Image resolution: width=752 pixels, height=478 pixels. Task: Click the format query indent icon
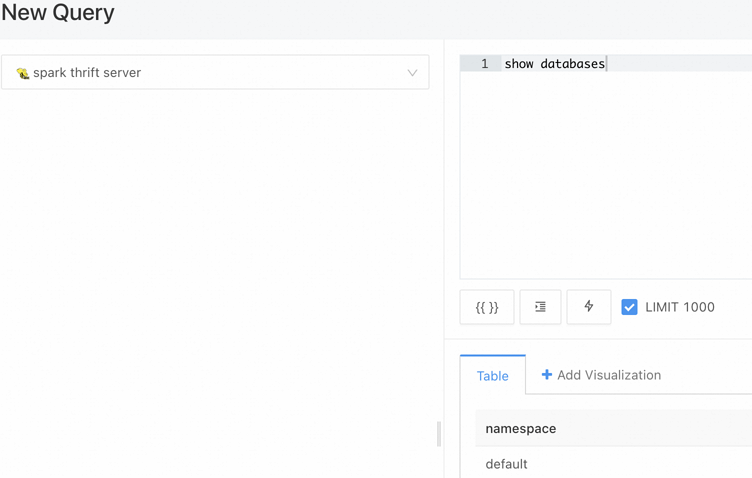tap(540, 307)
